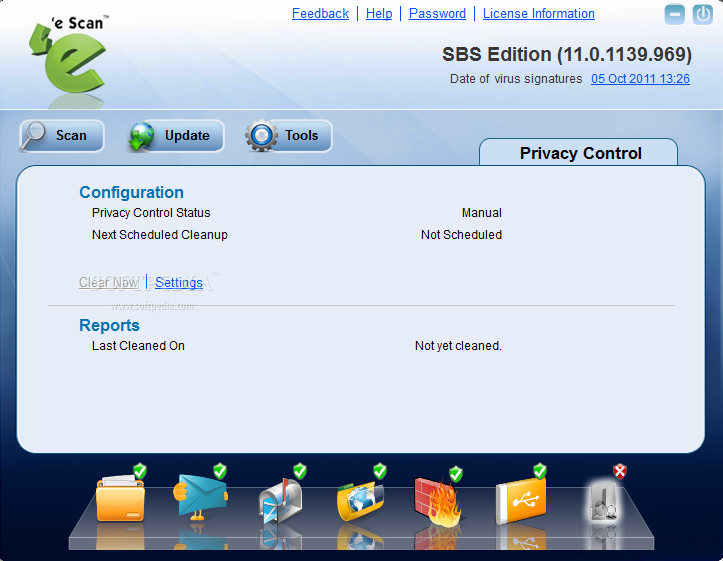Screen dimensions: 723x561
Task: Click the 'Privacy Control Status' label
Action: click(x=151, y=213)
